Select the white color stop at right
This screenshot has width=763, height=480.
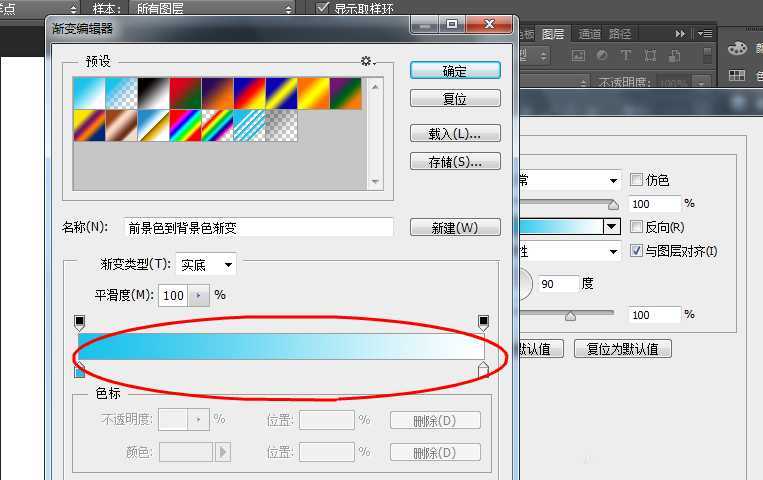tap(484, 371)
